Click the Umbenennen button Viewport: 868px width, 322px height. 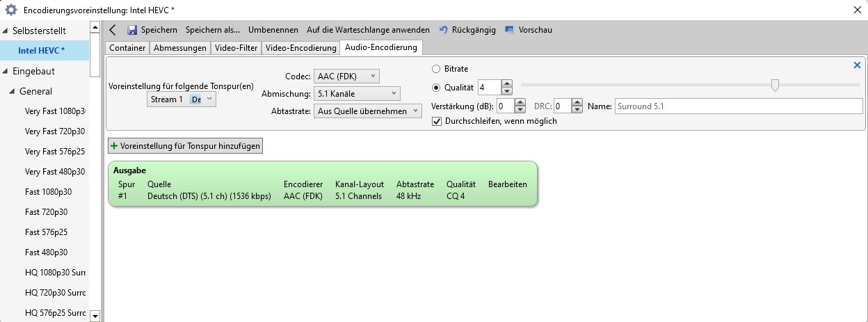pos(275,30)
